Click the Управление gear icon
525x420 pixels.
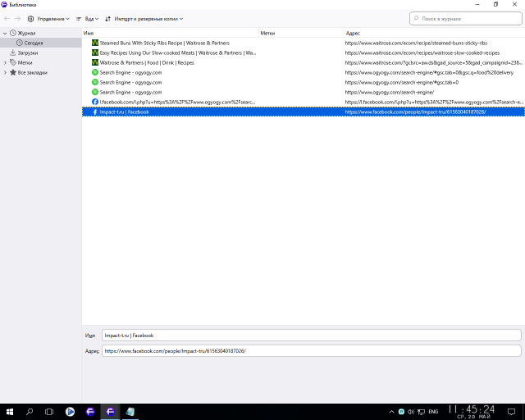click(30, 19)
